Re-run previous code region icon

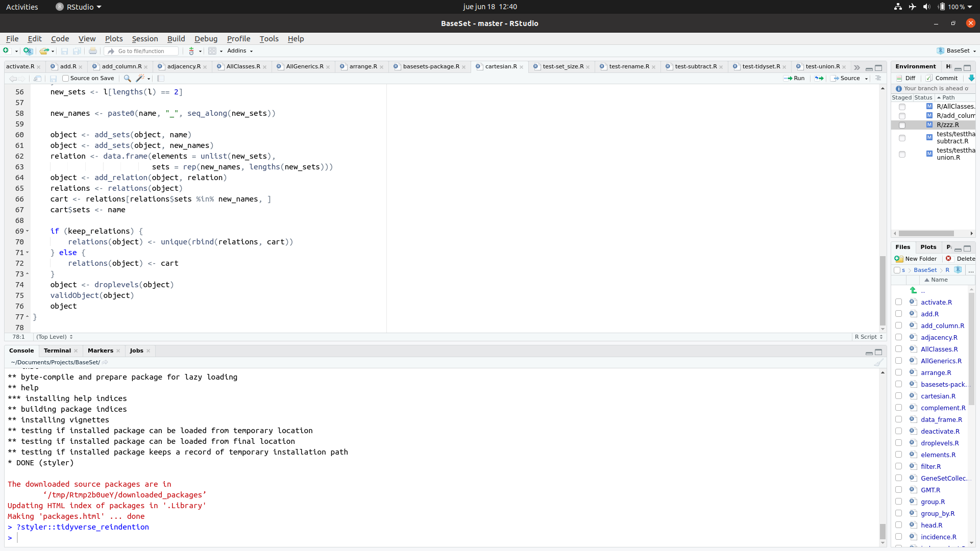tap(819, 78)
